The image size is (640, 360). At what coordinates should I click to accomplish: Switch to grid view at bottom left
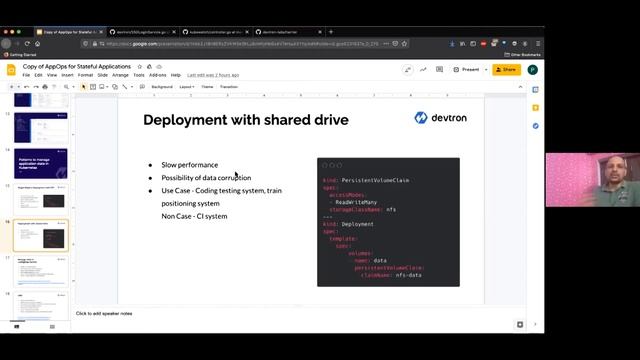click(52, 327)
